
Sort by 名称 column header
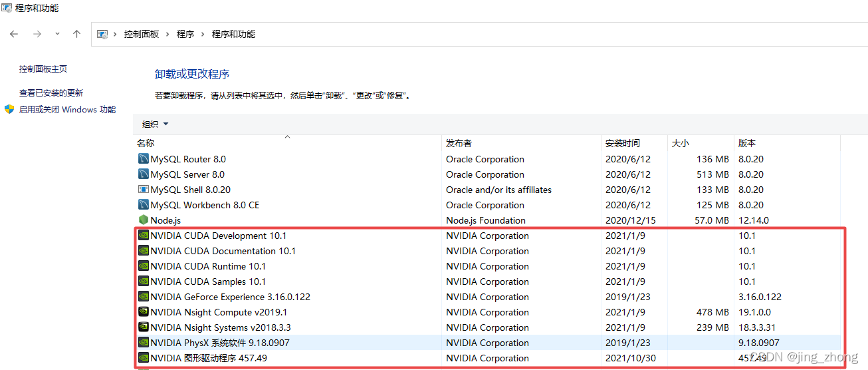coord(146,143)
